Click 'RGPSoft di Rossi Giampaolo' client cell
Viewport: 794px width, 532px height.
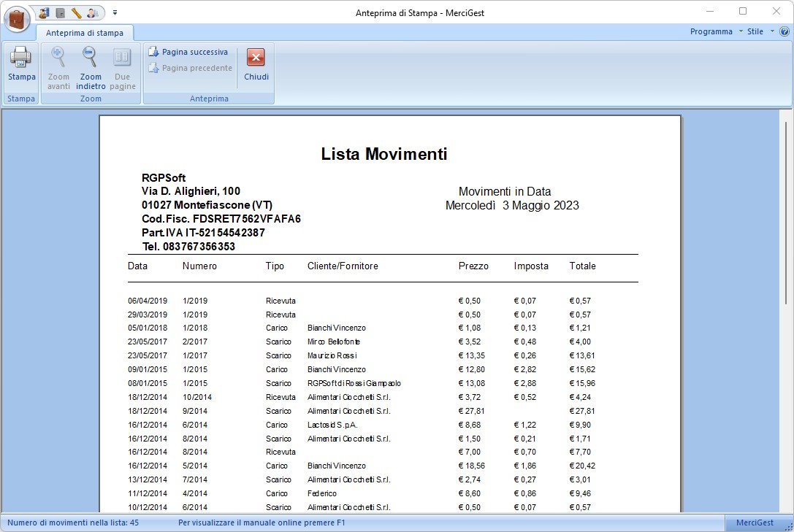(354, 383)
